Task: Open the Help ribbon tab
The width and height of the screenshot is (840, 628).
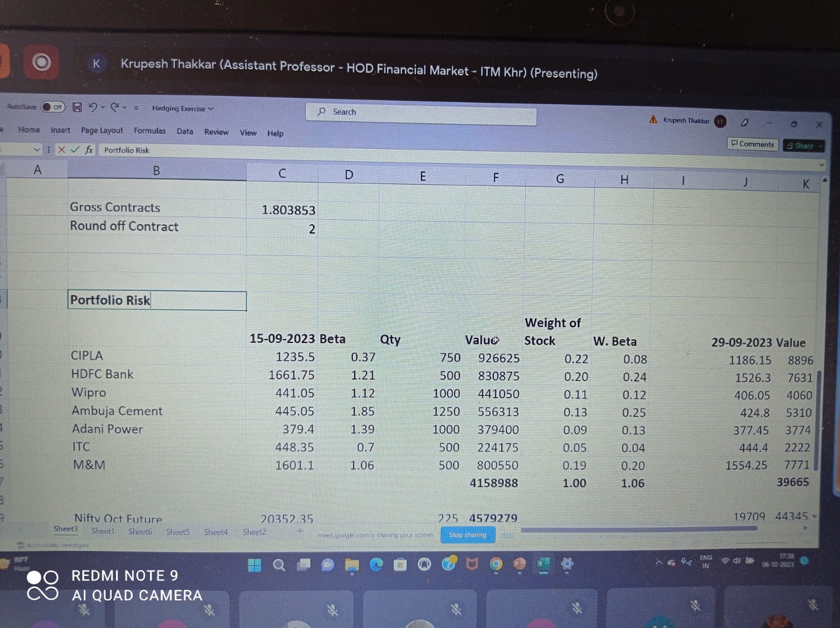Action: coord(275,133)
